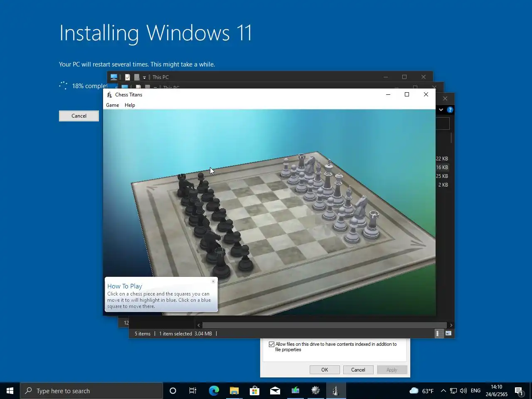This screenshot has height=399, width=532.
Task: Click Cancel in the drive properties dialog
Action: pos(358,370)
